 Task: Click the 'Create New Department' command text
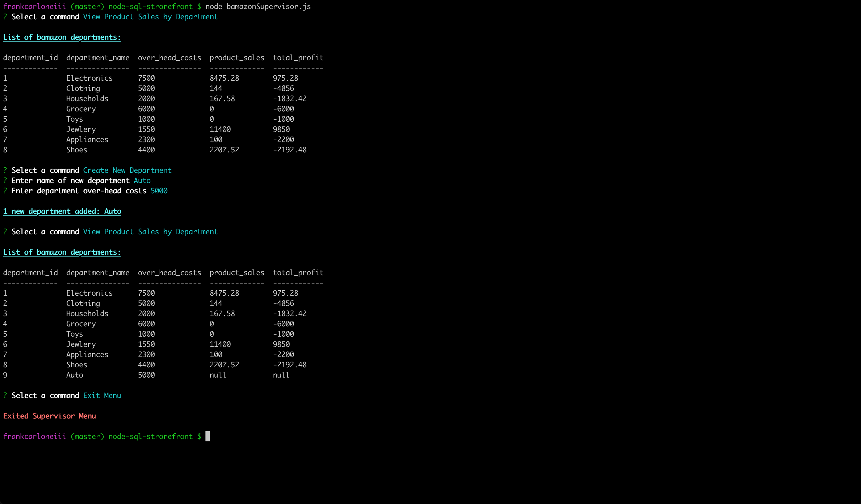pos(127,170)
